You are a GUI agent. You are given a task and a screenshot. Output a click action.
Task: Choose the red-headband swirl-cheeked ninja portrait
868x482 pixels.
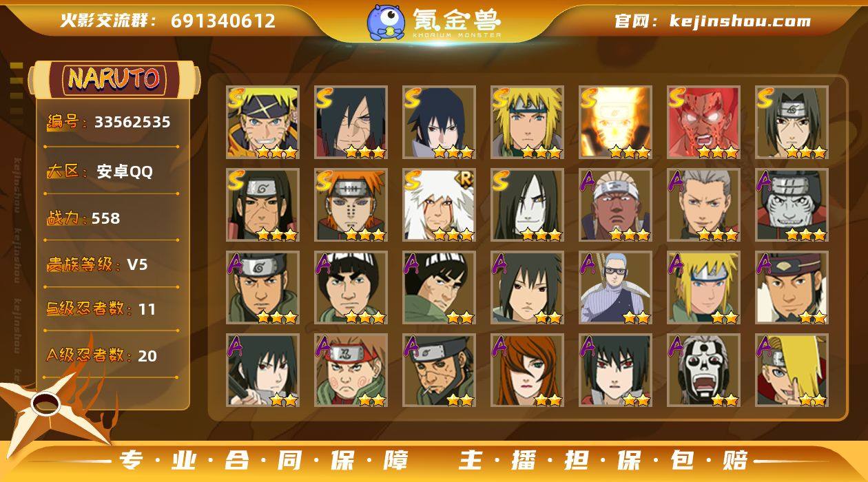[x=351, y=370]
